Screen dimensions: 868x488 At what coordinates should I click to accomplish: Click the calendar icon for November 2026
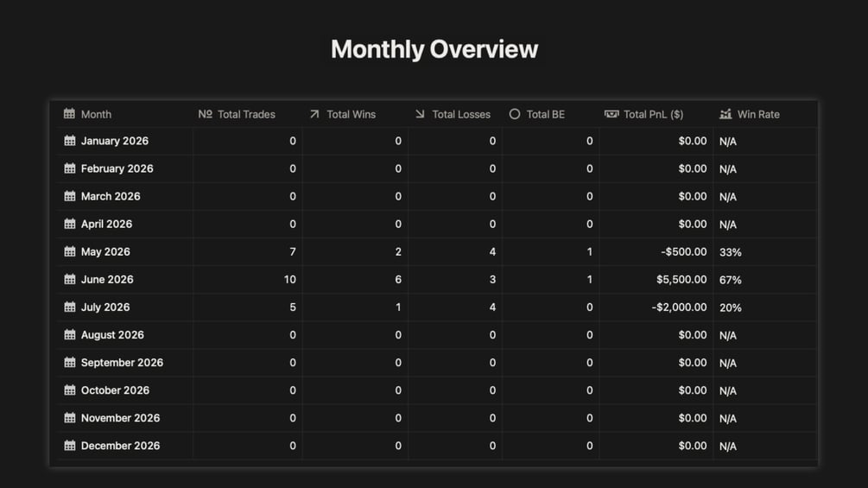tap(70, 418)
